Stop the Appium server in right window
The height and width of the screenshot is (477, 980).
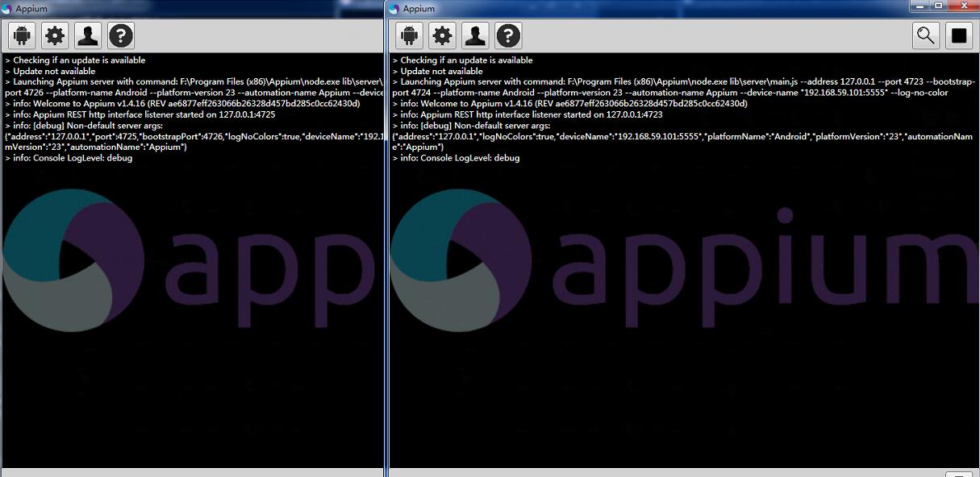coord(959,35)
